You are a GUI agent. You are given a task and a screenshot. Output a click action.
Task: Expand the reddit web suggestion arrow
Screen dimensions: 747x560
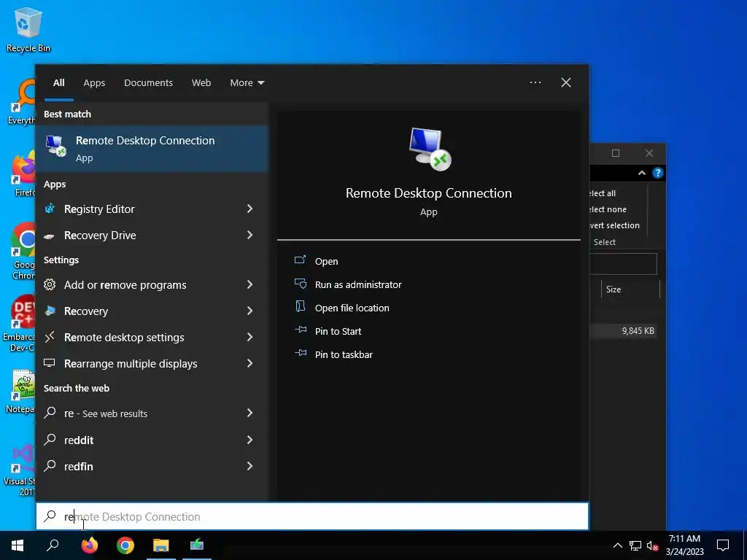click(x=249, y=440)
